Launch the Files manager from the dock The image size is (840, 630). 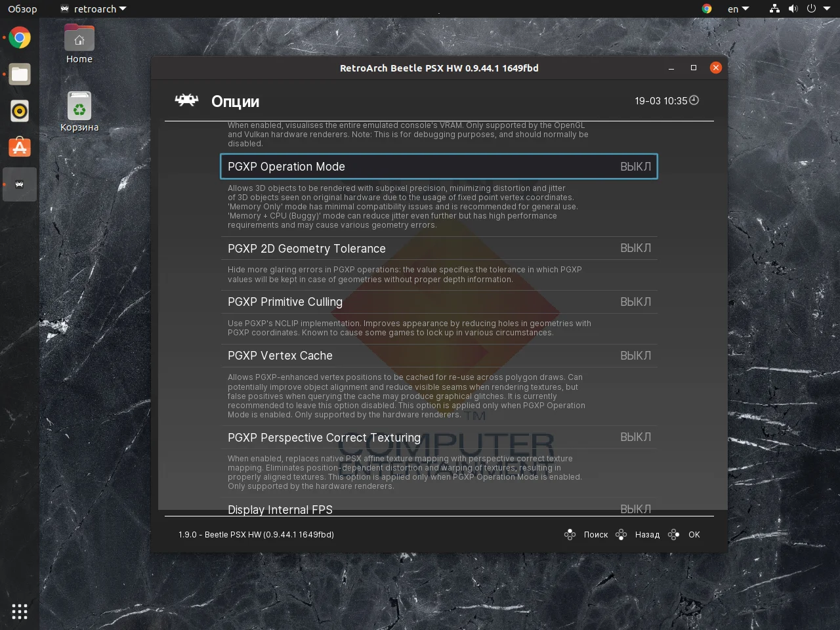click(x=20, y=75)
